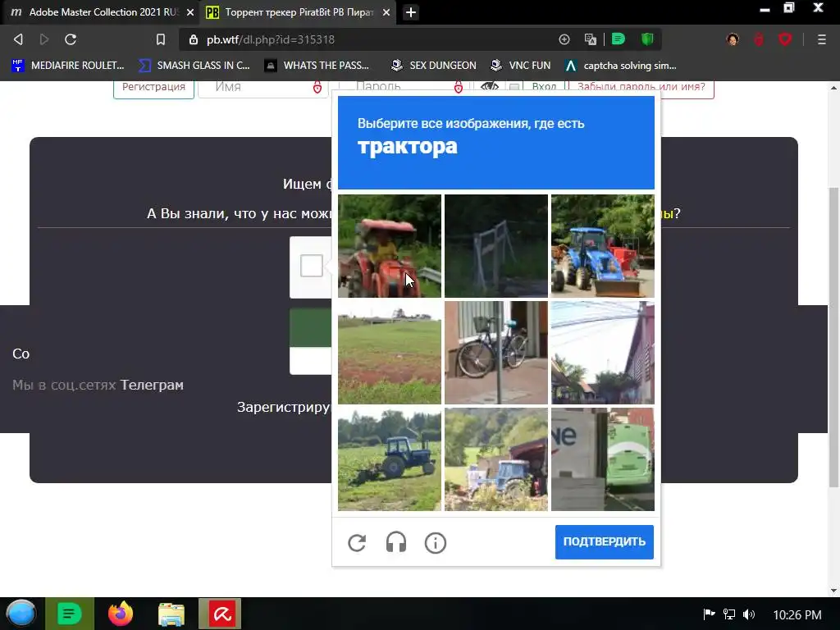Viewport: 840px width, 630px height.
Task: Open the Телеграм link
Action: pos(152,385)
